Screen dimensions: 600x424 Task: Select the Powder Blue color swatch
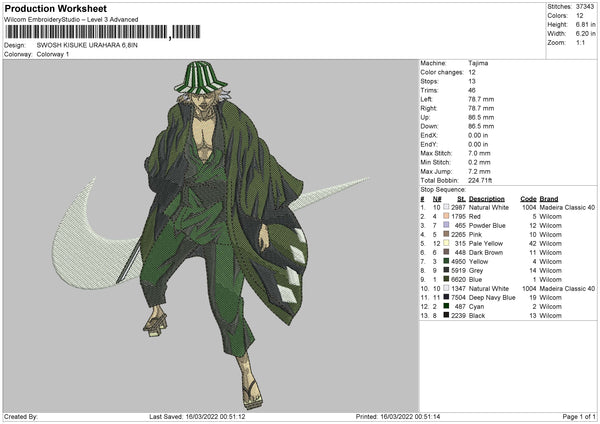click(x=446, y=225)
